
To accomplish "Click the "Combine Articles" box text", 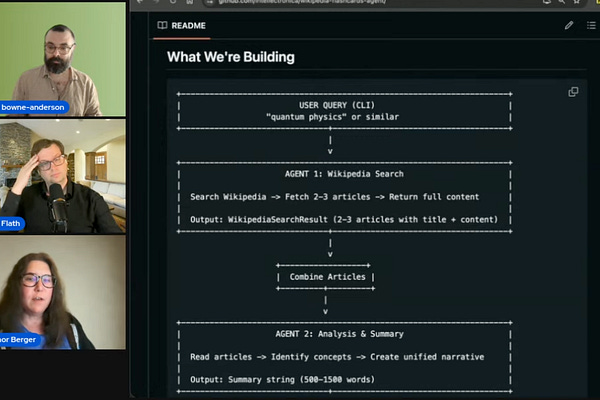I will [327, 277].
